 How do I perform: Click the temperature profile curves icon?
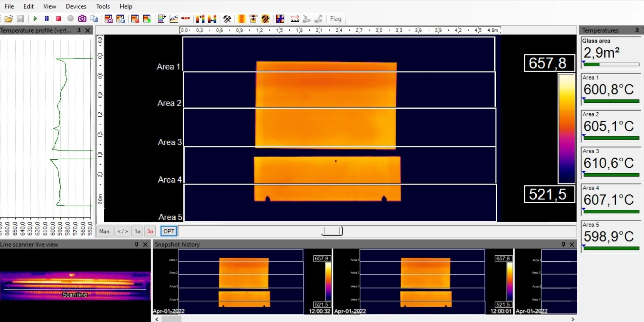tap(174, 19)
